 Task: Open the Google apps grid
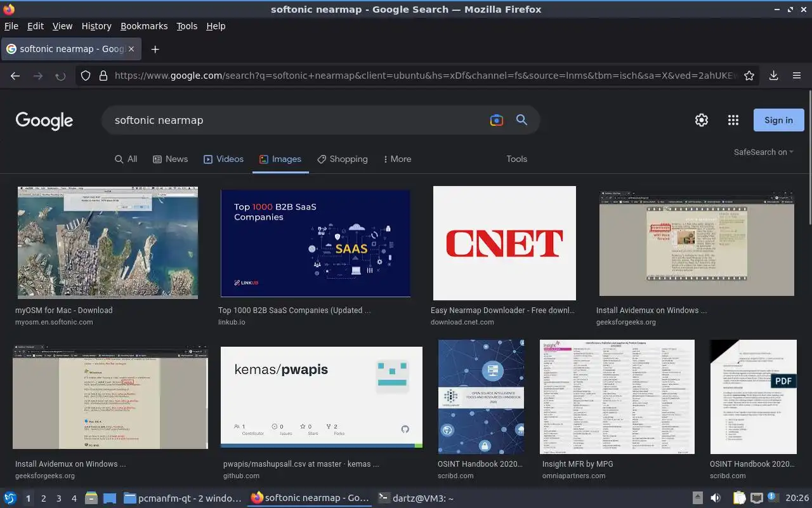733,120
